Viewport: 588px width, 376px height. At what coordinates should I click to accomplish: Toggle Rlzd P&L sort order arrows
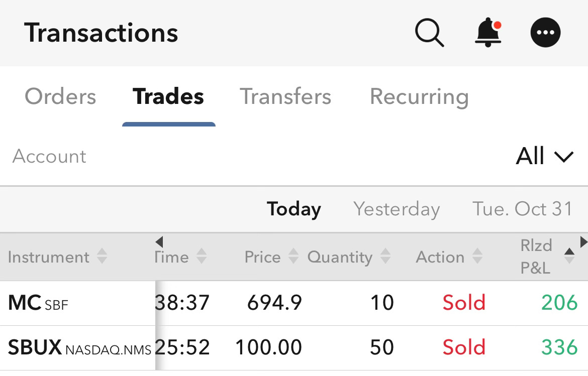[x=569, y=257]
